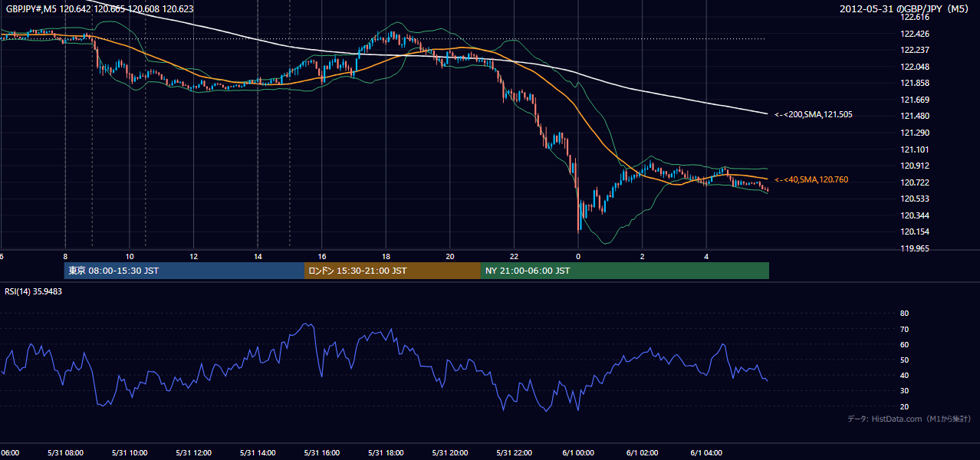
Task: Click hour label 8 under price chart
Action: click(65, 256)
